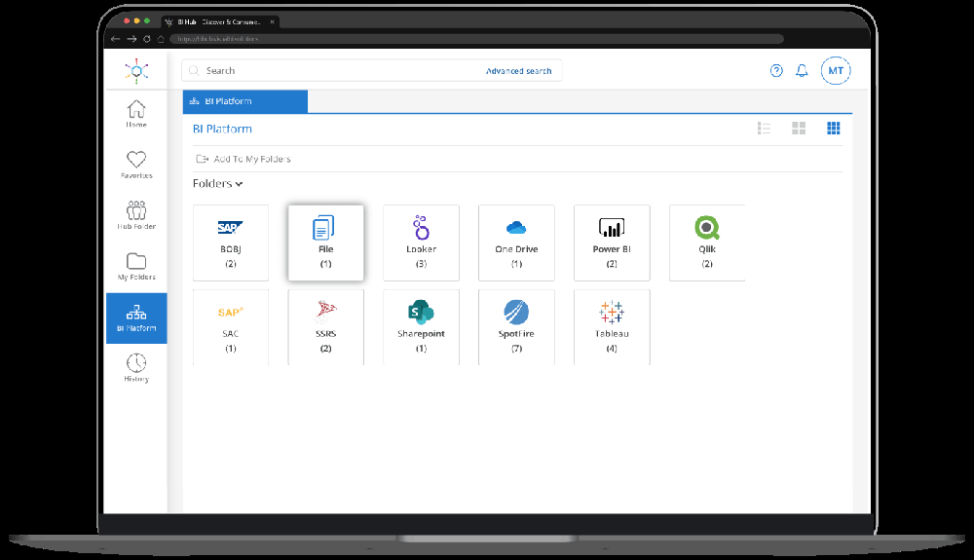974x560 pixels.
Task: Open Favorites in the sidebar
Action: point(136,166)
